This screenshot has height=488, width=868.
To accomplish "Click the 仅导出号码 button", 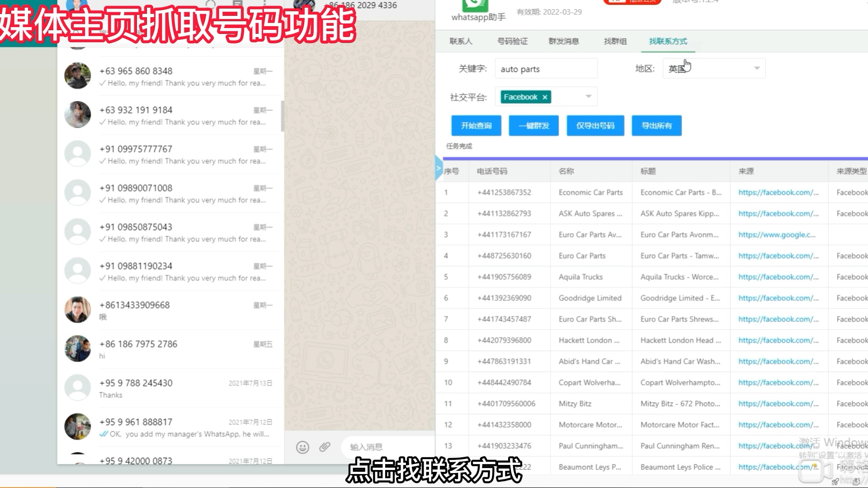I will pyautogui.click(x=595, y=126).
